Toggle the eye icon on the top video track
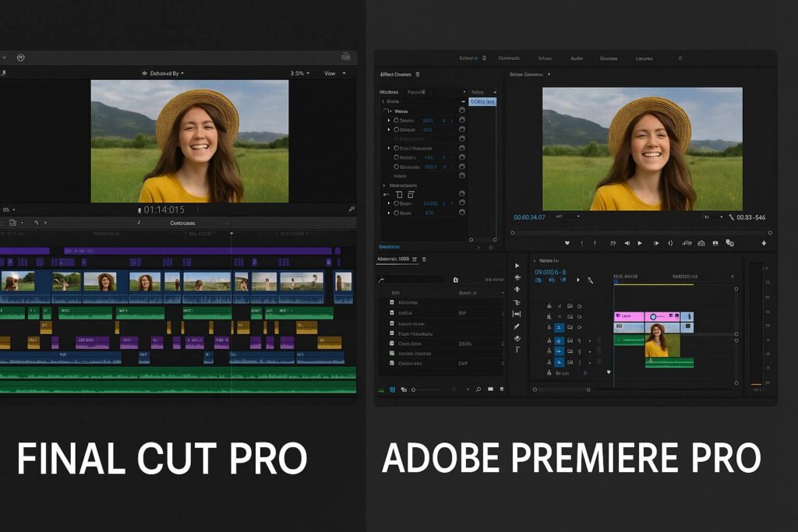 (581, 306)
